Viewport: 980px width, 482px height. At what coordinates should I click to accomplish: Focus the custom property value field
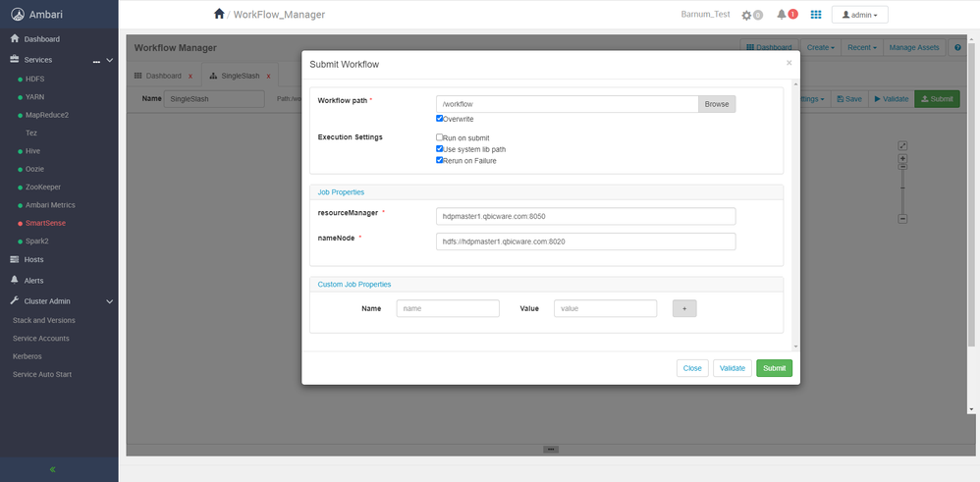(x=605, y=308)
